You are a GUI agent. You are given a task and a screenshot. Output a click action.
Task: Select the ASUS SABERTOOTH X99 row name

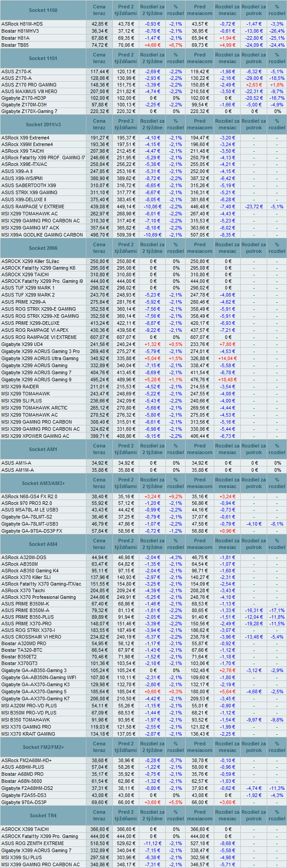click(29, 185)
